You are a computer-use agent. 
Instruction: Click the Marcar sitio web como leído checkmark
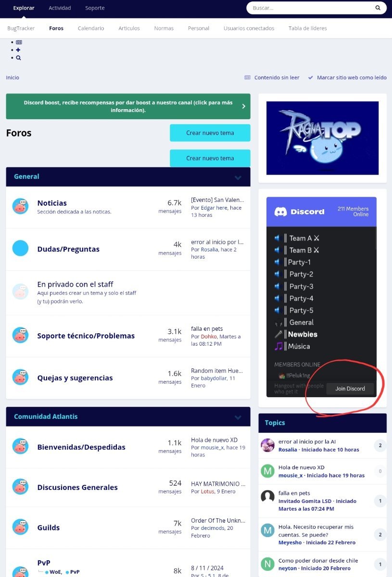coord(311,77)
